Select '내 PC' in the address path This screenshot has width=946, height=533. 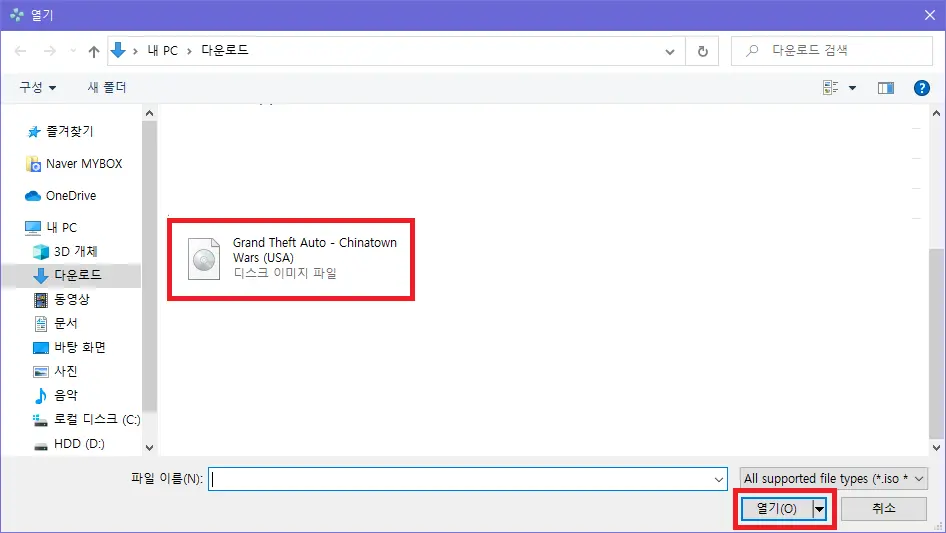[162, 51]
